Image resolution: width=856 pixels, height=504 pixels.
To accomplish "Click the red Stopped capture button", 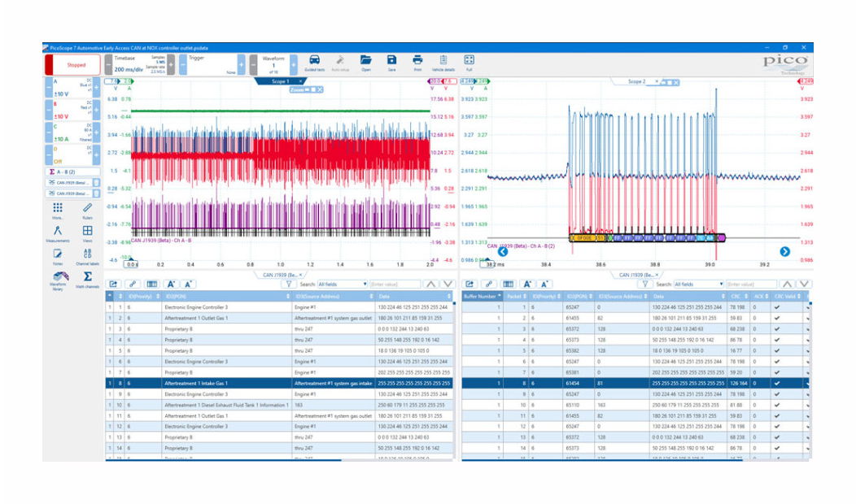I will click(x=72, y=65).
